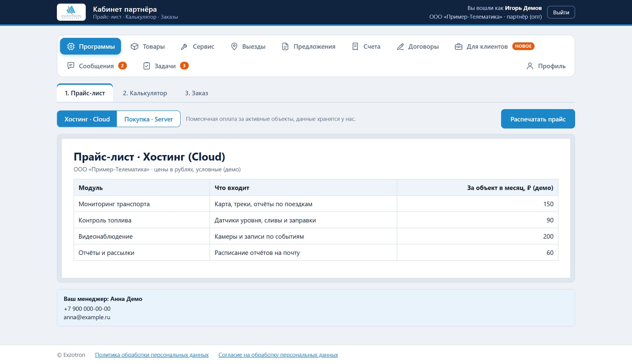Open Политика обработки персональных данных link
632x364 pixels.
point(152,355)
